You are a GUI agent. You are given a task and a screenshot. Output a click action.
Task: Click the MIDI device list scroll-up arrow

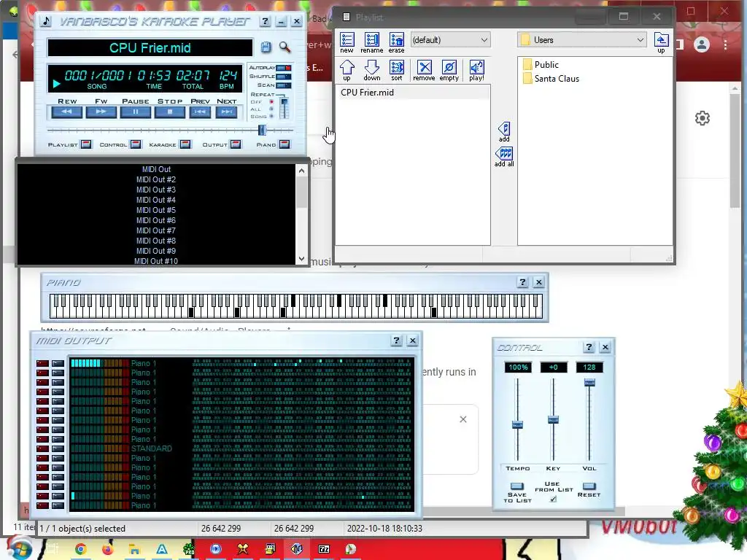tap(301, 171)
